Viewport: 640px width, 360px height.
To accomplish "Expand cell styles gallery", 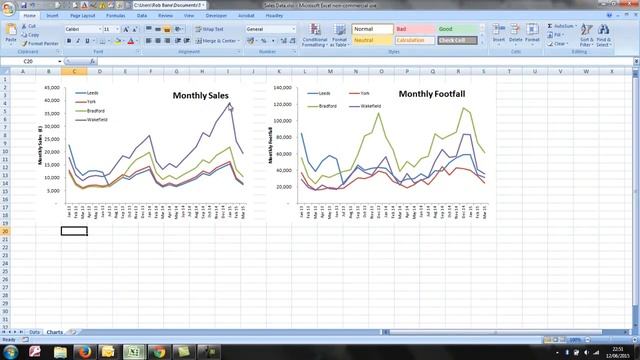I will tap(482, 42).
